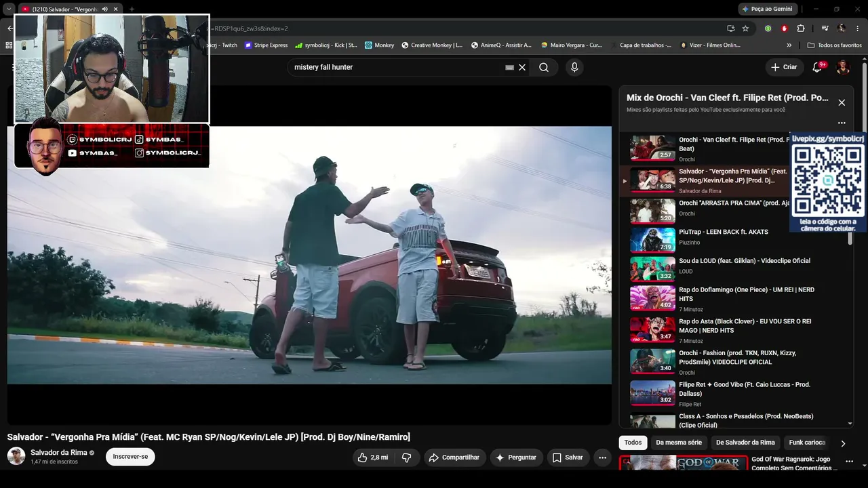Open the Vizer Filmes Online bookmark
Viewport: 868px width, 488px height.
click(709, 45)
